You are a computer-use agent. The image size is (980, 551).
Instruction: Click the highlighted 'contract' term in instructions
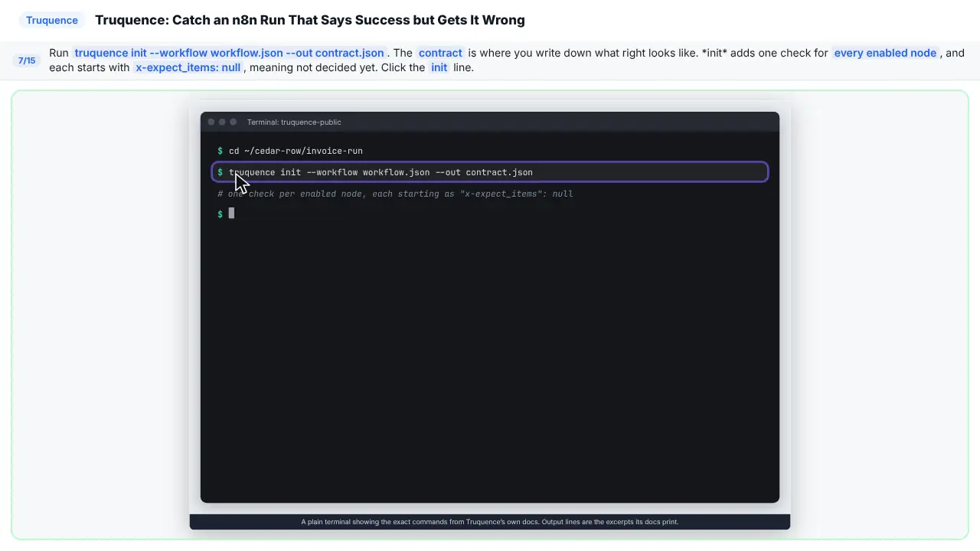tap(440, 53)
